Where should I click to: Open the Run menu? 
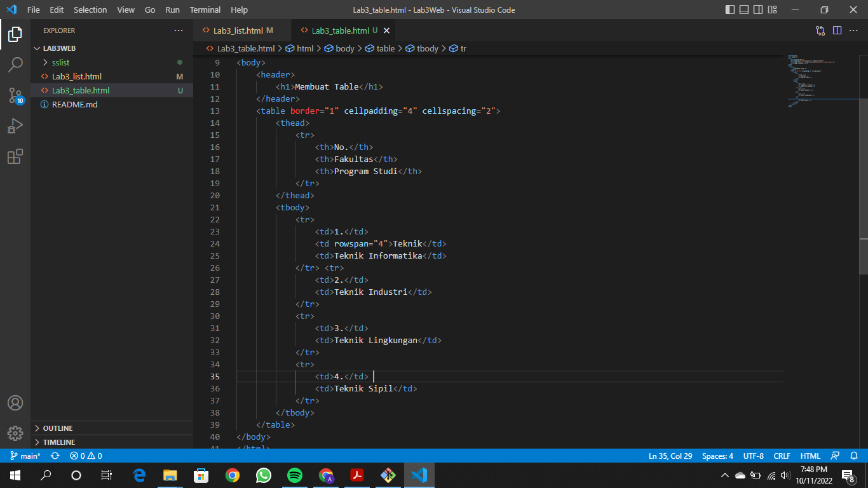172,10
